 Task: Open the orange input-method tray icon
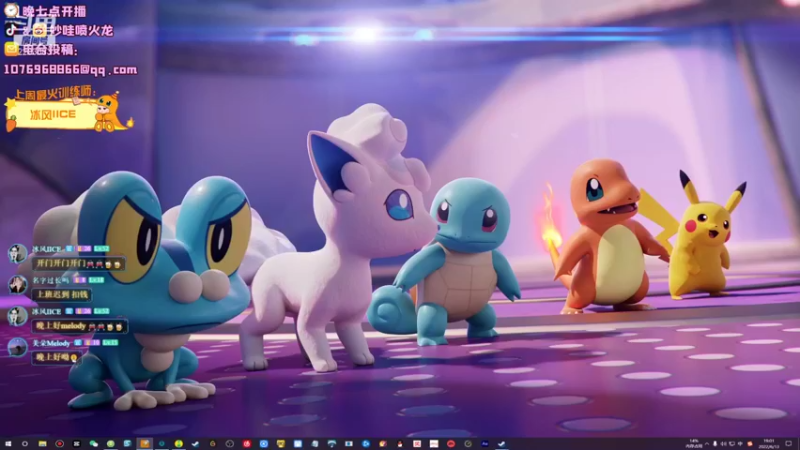click(749, 444)
